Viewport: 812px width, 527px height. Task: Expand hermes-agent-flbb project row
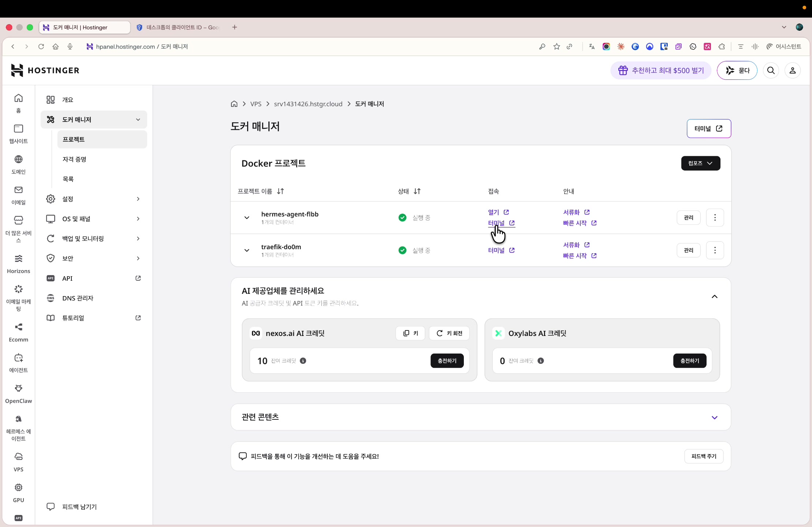pos(247,218)
